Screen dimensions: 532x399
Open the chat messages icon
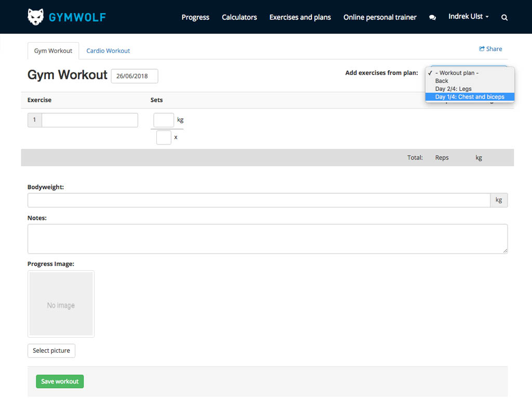pyautogui.click(x=432, y=17)
